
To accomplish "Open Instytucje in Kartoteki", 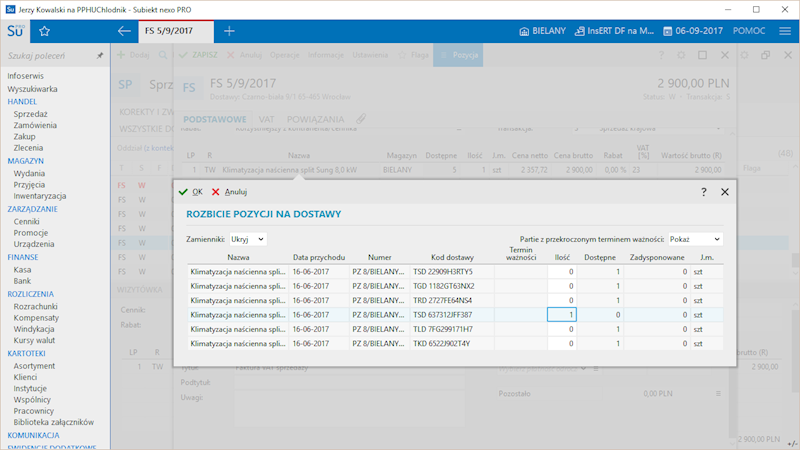I will click(30, 388).
